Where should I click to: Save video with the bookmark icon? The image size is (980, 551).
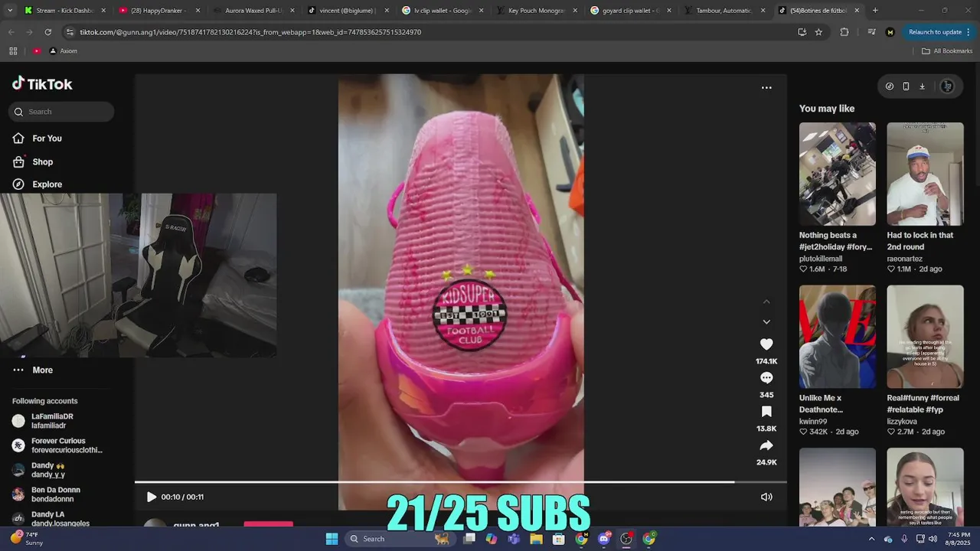click(766, 412)
